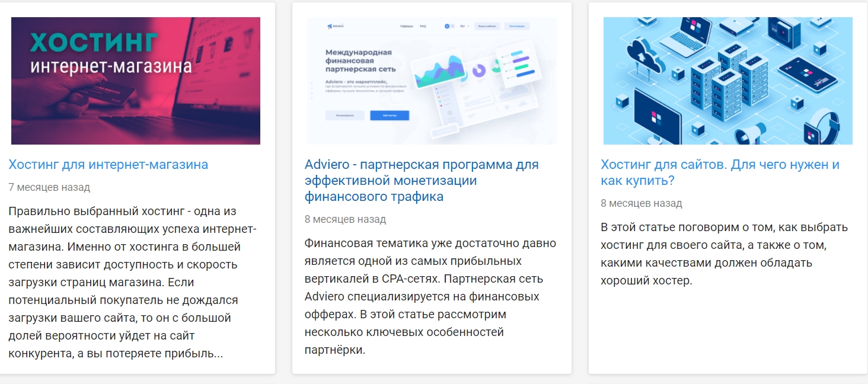Click the Вход в кабинет button
868x384 pixels.
(487, 26)
